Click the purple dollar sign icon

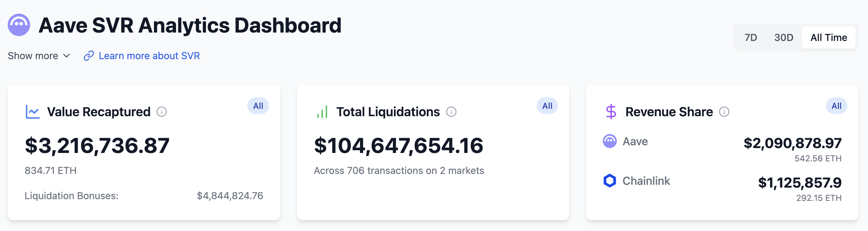coord(611,112)
